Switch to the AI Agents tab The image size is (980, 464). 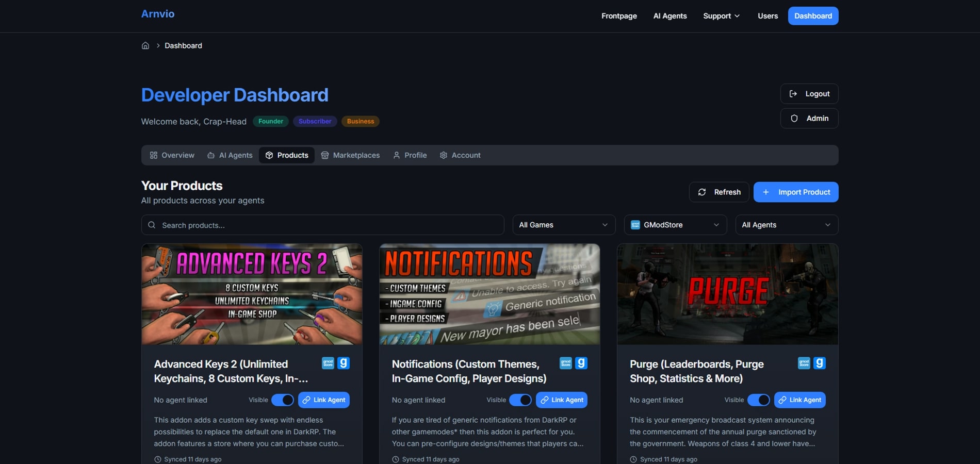[x=230, y=155]
